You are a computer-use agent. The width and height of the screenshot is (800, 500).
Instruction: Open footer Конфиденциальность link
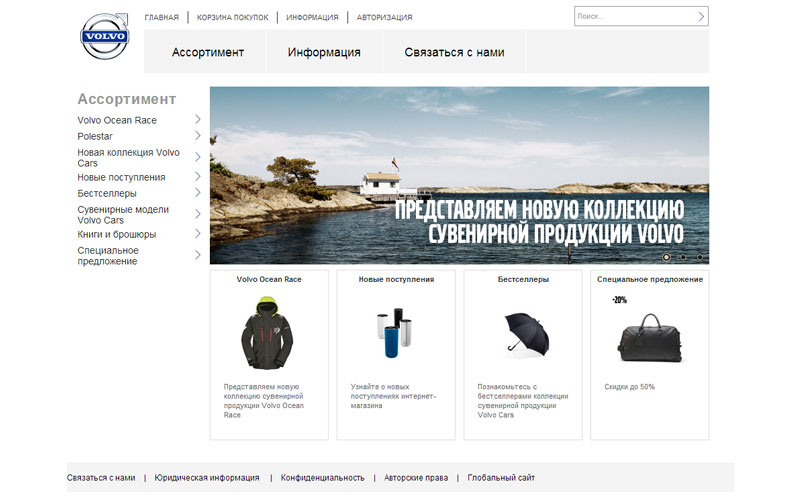tap(322, 478)
